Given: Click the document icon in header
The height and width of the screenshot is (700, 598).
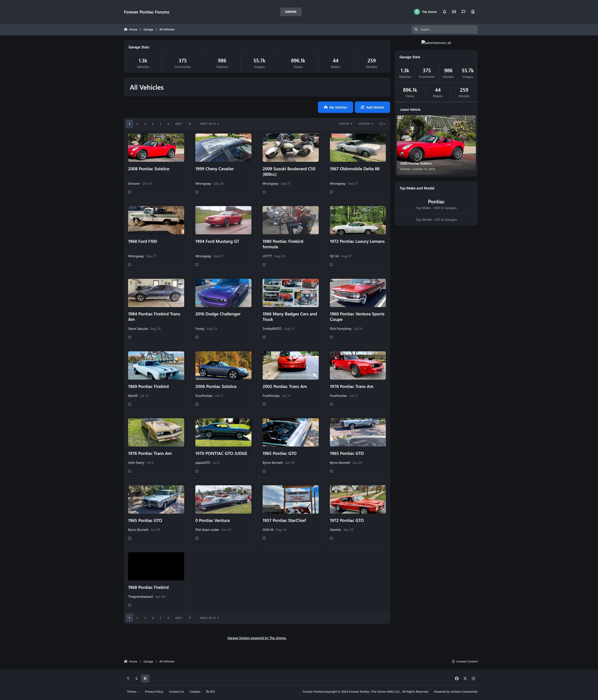Looking at the screenshot, I should [x=473, y=12].
